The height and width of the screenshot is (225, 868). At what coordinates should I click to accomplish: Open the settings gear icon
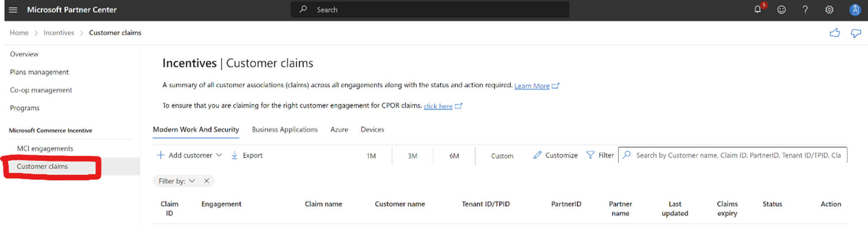(829, 9)
